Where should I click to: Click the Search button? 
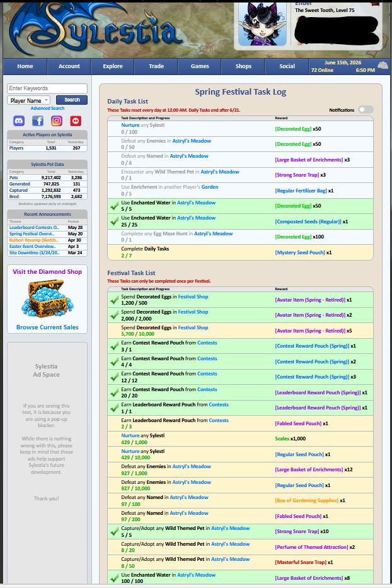(72, 100)
